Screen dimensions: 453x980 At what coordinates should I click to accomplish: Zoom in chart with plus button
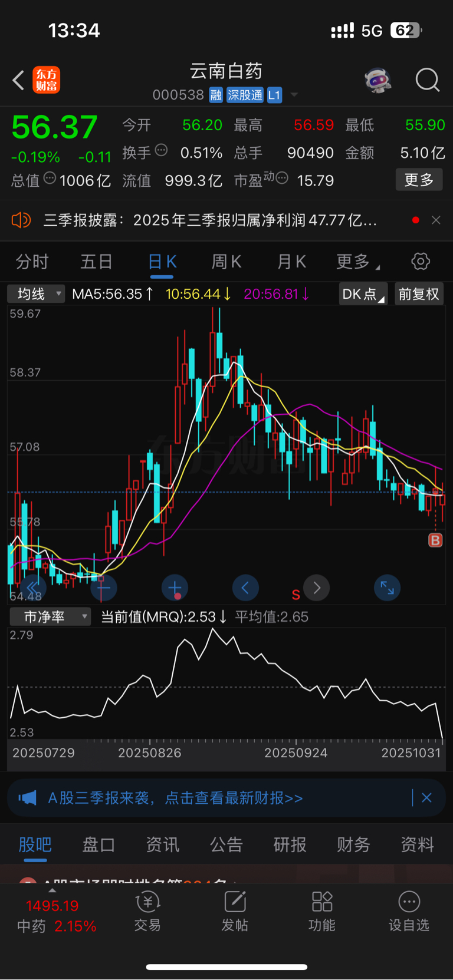pos(175,588)
